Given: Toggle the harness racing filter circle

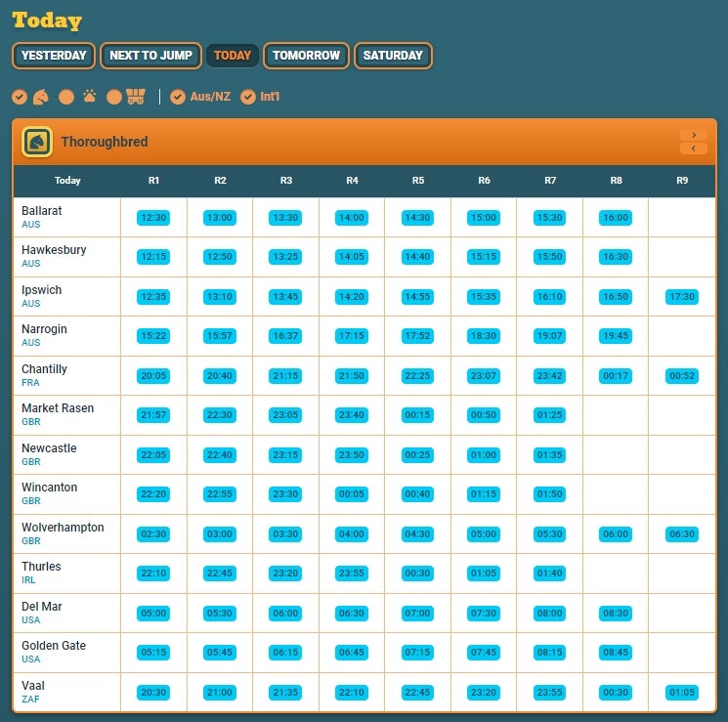Looking at the screenshot, I should tap(114, 97).
